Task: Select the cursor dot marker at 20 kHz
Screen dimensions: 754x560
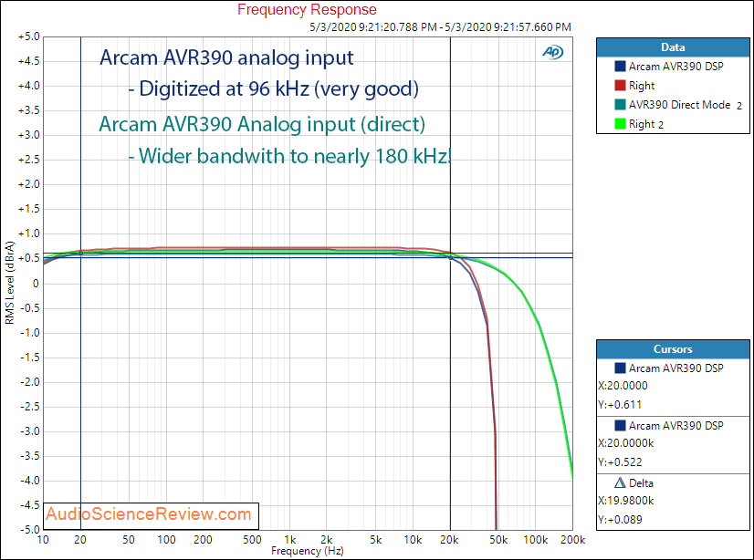Action: tap(451, 258)
